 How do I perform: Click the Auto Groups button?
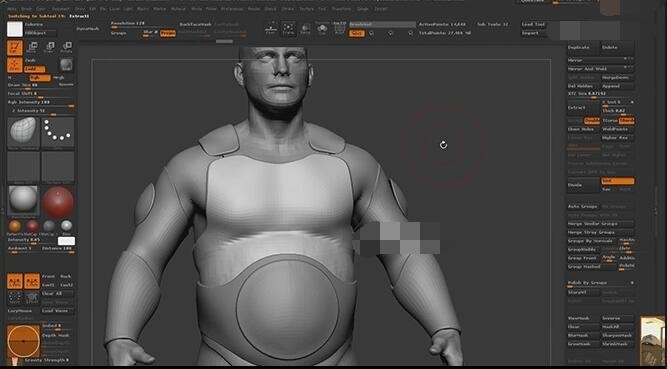[x=583, y=206]
